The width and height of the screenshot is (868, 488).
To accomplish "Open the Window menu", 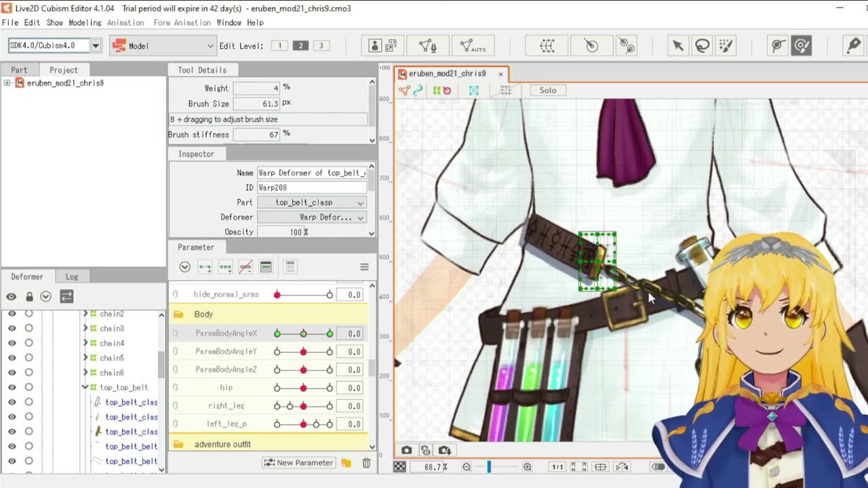I will tap(229, 22).
